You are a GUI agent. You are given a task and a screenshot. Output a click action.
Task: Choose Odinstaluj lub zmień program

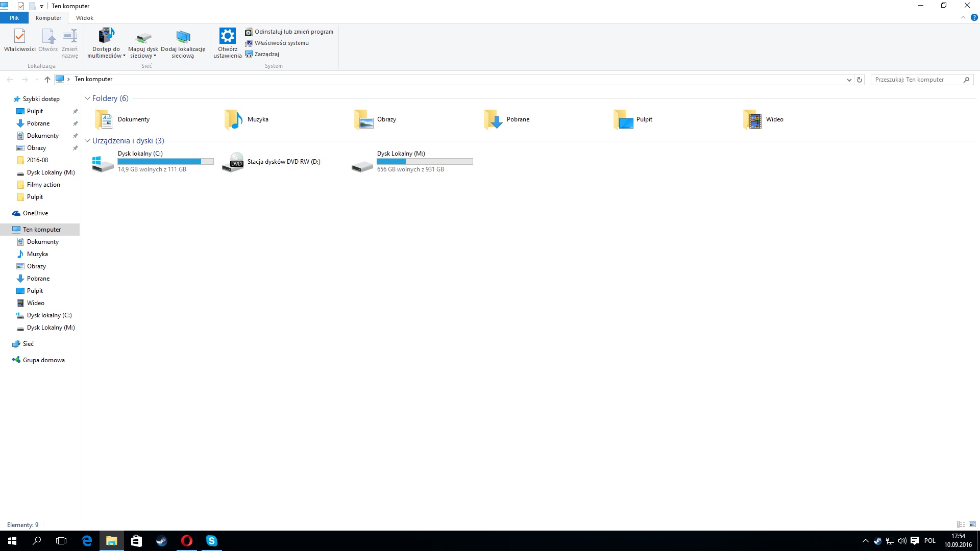pyautogui.click(x=289, y=32)
